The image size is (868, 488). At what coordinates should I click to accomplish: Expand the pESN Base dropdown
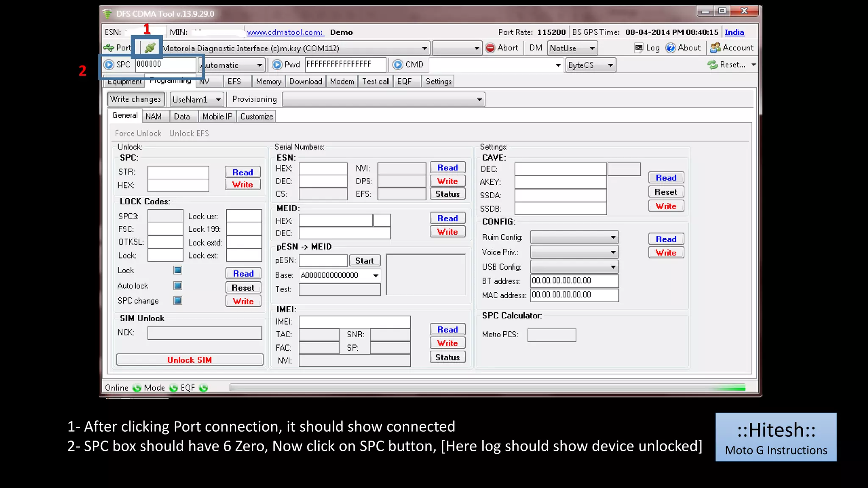tap(376, 275)
